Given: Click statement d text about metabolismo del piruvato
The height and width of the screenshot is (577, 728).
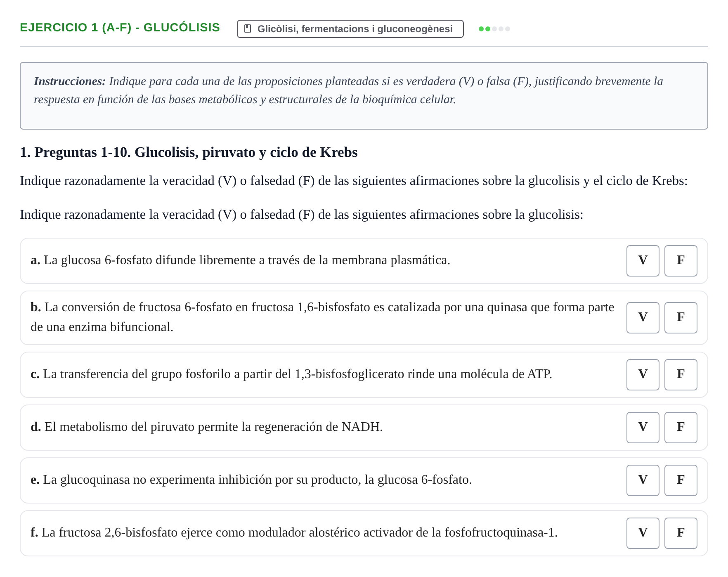Looking at the screenshot, I should pos(207,427).
